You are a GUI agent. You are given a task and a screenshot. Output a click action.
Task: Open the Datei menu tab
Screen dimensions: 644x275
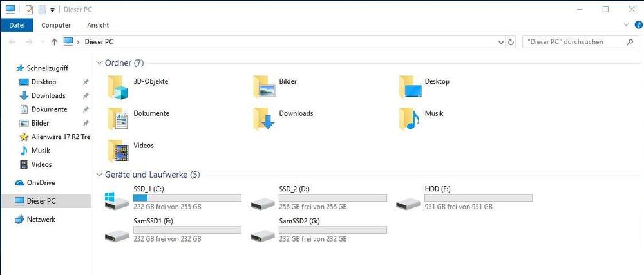click(16, 25)
